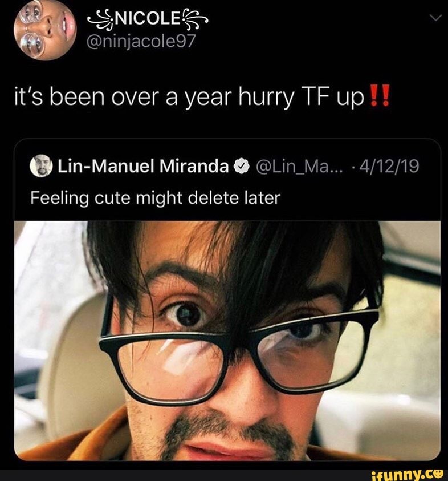Select "Feeling cute might delete later" text
The image size is (448, 481).
pos(156,198)
